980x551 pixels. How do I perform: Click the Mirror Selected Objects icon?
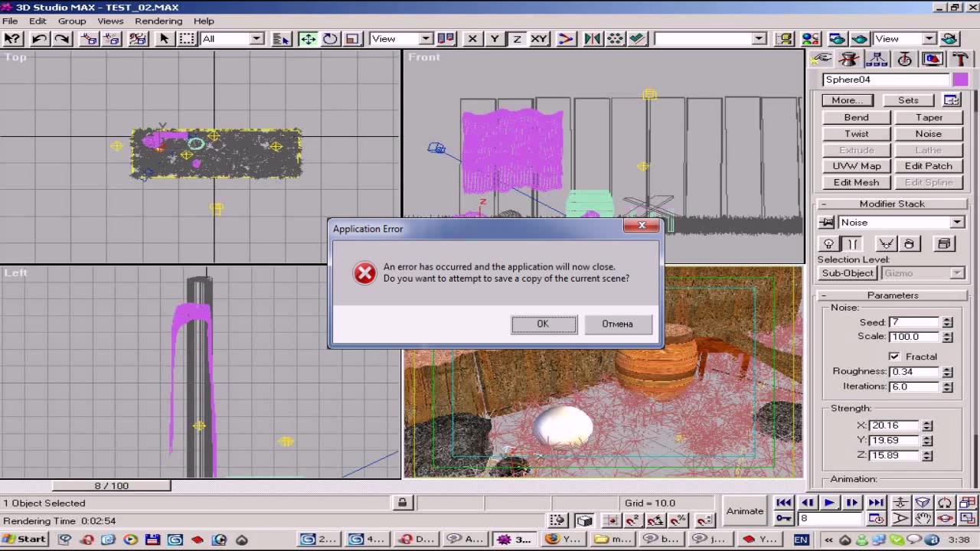click(x=593, y=39)
